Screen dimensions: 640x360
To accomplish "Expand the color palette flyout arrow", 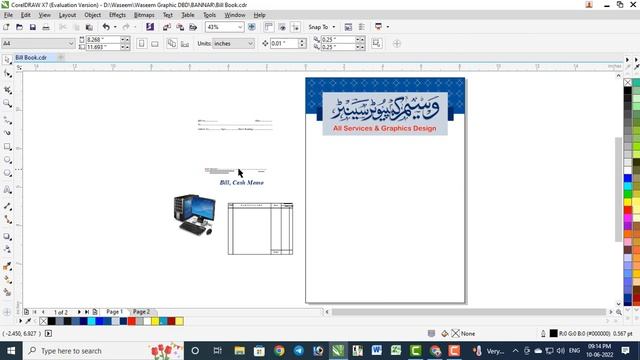I will (627, 60).
